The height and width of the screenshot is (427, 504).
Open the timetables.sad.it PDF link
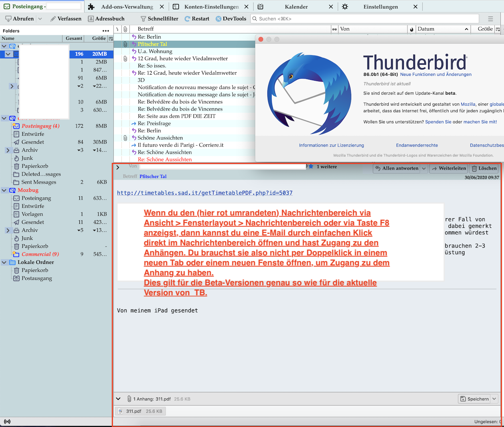(205, 193)
